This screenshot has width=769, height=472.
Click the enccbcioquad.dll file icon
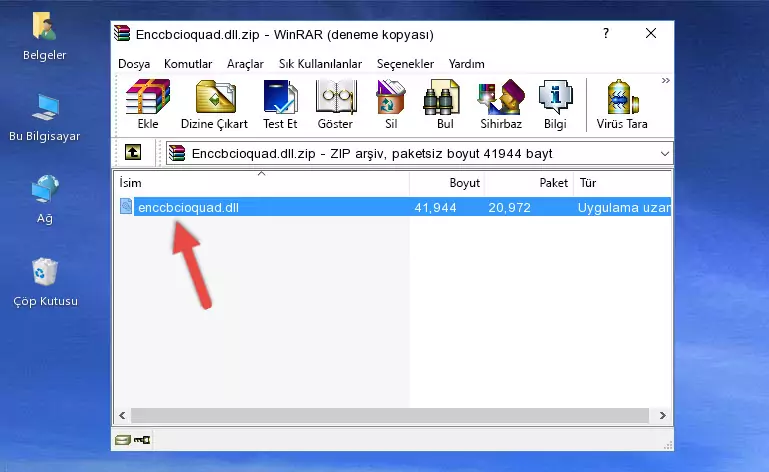click(126, 207)
